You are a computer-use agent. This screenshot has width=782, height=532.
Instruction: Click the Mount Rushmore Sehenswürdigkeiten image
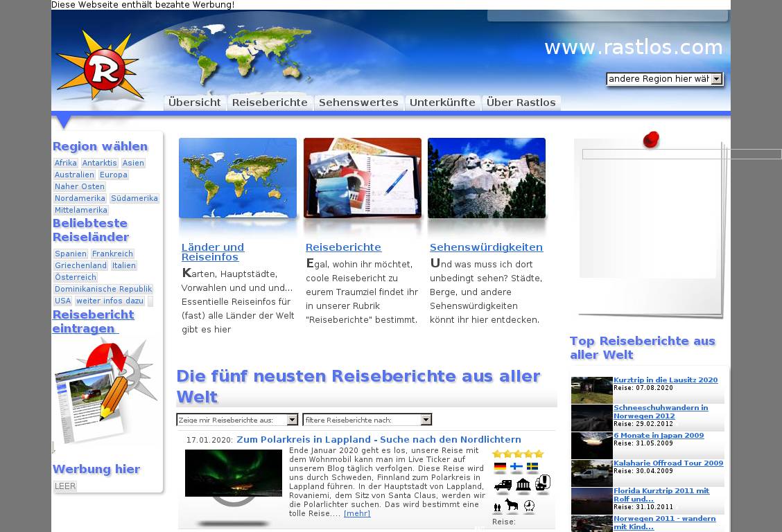[x=486, y=179]
